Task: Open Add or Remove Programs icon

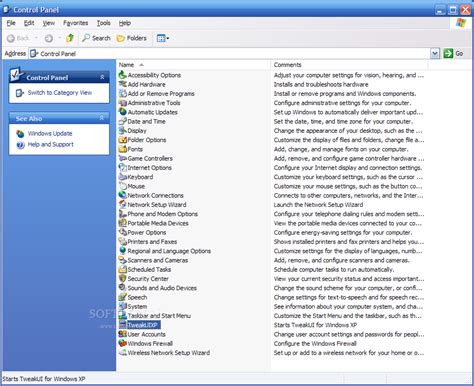Action: [123, 94]
